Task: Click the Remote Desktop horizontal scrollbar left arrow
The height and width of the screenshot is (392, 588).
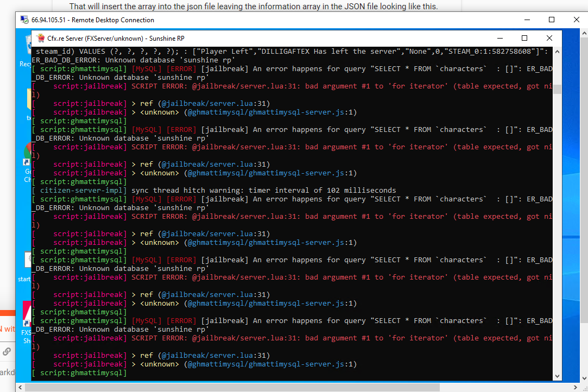Action: (21, 387)
